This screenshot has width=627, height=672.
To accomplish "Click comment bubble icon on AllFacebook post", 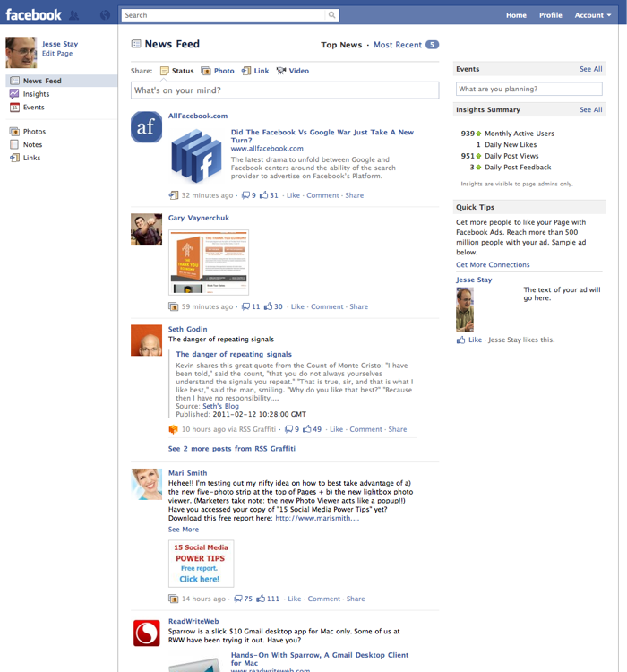I will (x=245, y=195).
